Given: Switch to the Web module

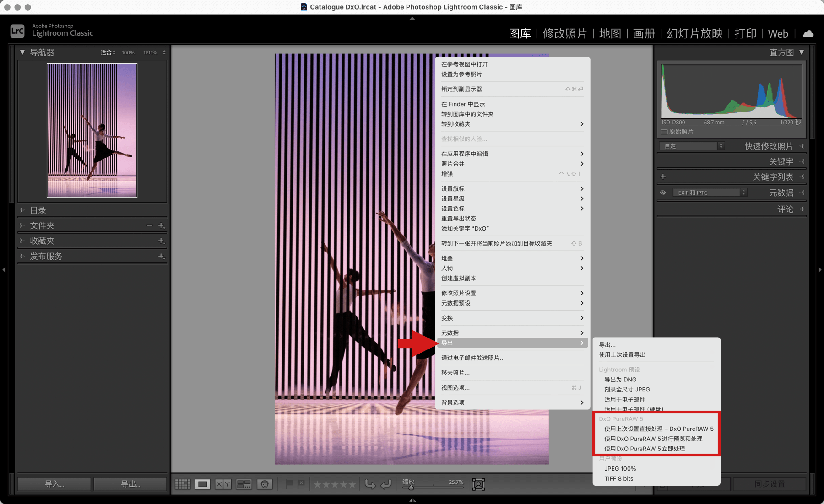Looking at the screenshot, I should pyautogui.click(x=778, y=33).
